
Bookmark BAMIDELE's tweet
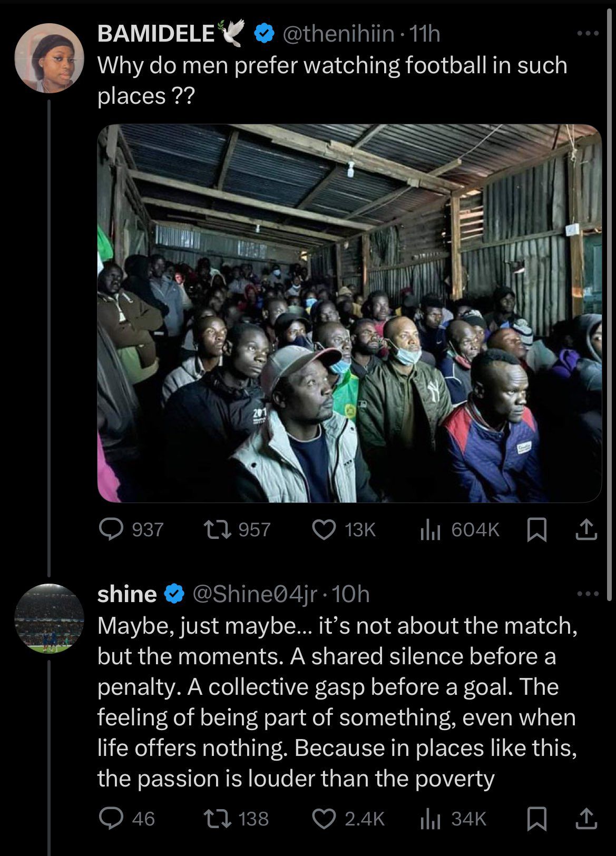click(536, 529)
